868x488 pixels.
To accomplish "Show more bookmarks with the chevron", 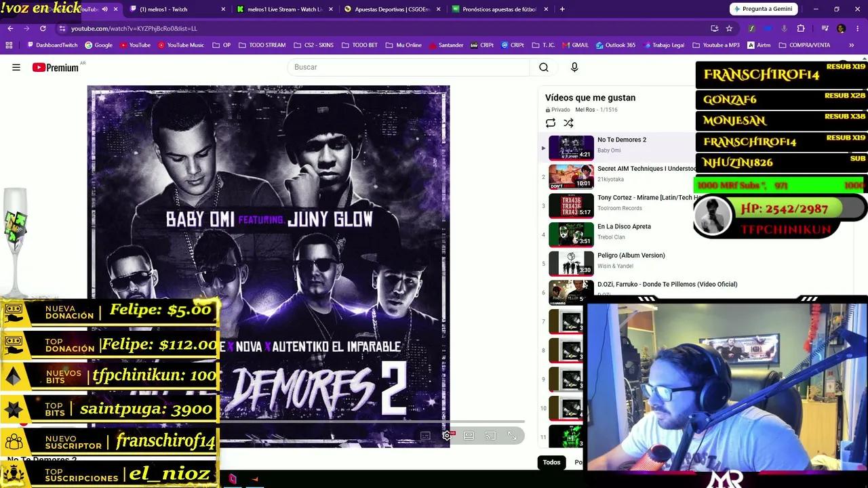I will 852,45.
